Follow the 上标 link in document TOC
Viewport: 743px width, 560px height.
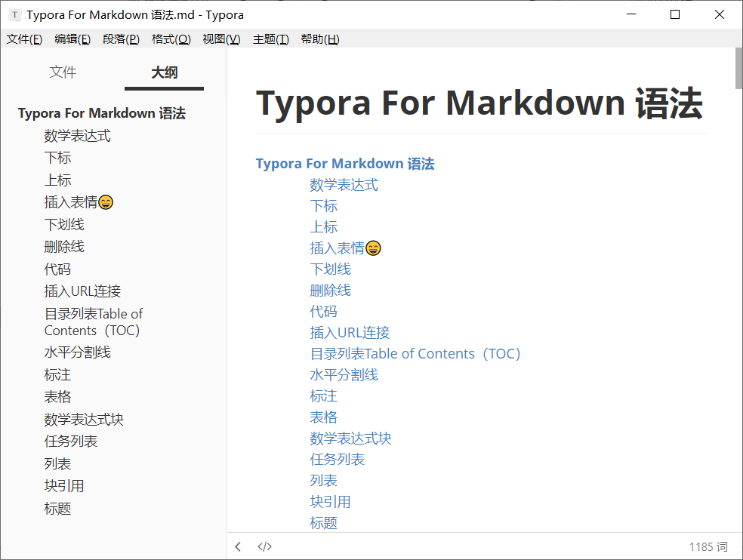(324, 227)
